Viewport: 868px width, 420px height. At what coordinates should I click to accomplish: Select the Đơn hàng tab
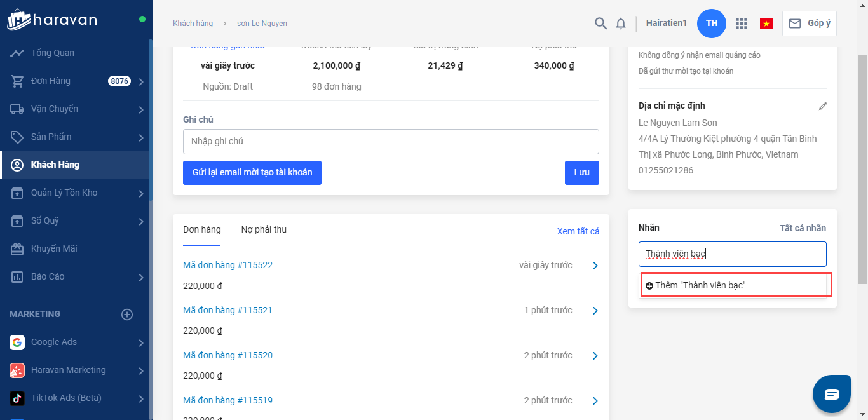(x=201, y=229)
